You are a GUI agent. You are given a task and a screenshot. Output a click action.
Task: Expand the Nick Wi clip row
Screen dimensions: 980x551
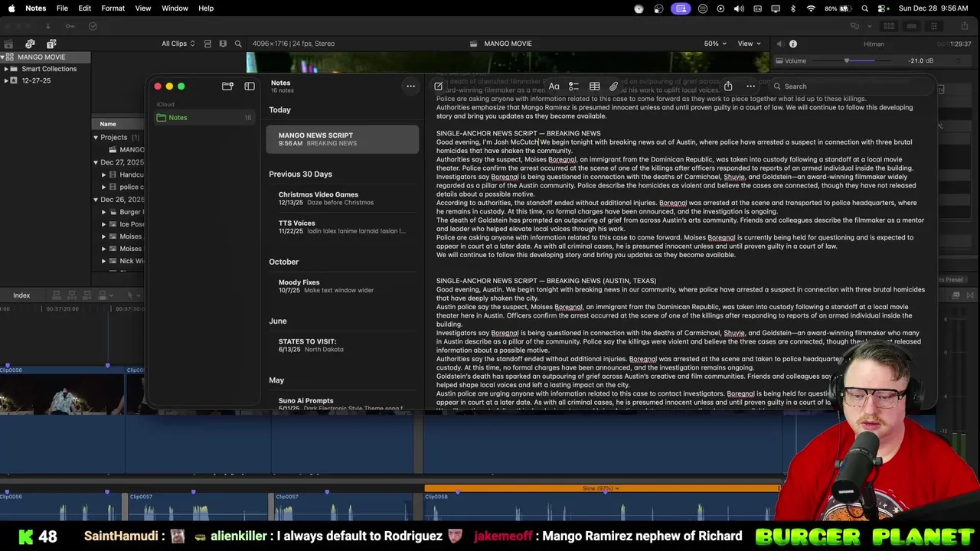point(103,261)
